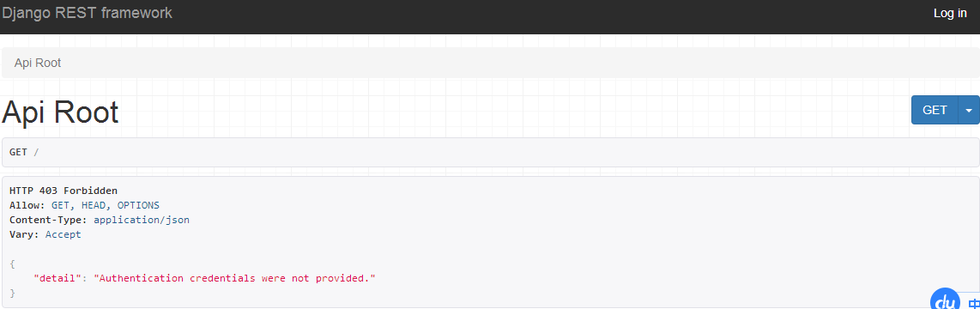This screenshot has width=980, height=309.
Task: Click the closing brace of JSON response
Action: click(13, 293)
